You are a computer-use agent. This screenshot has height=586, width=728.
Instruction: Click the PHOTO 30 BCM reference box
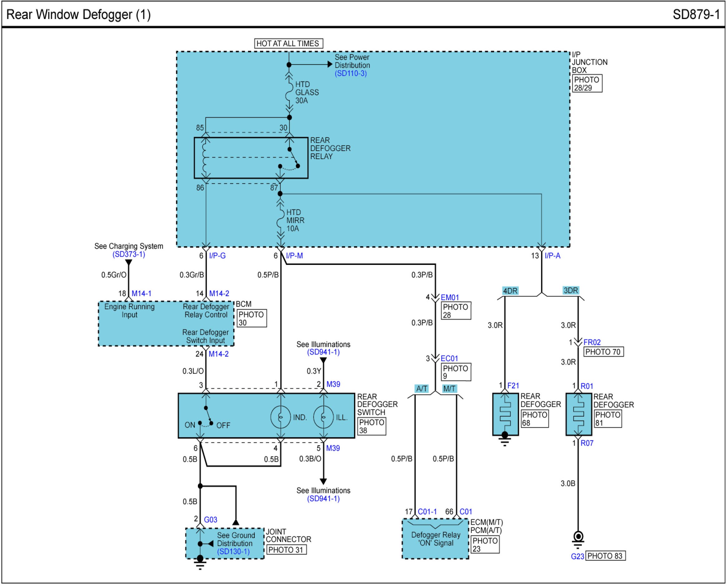coord(251,318)
